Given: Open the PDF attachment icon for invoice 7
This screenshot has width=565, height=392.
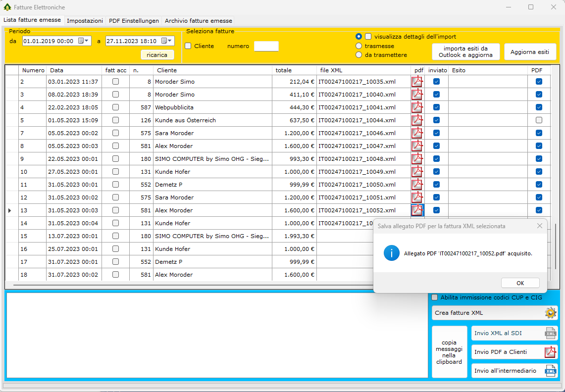Looking at the screenshot, I should tap(417, 133).
